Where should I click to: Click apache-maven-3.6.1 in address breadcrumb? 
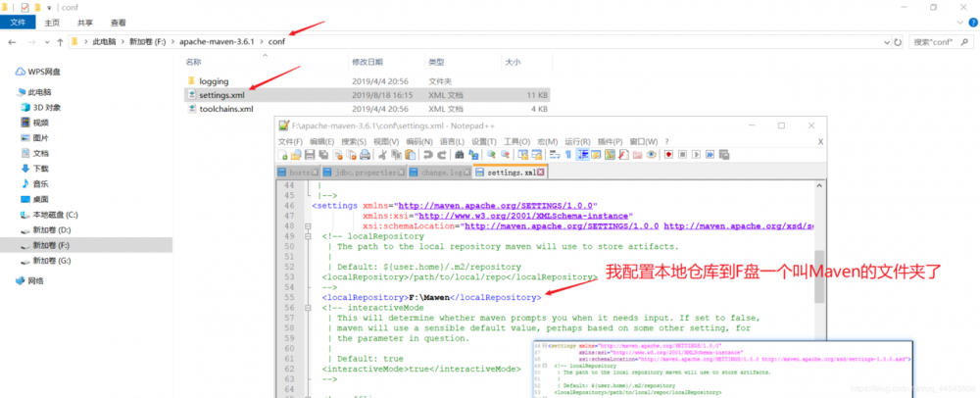click(218, 42)
